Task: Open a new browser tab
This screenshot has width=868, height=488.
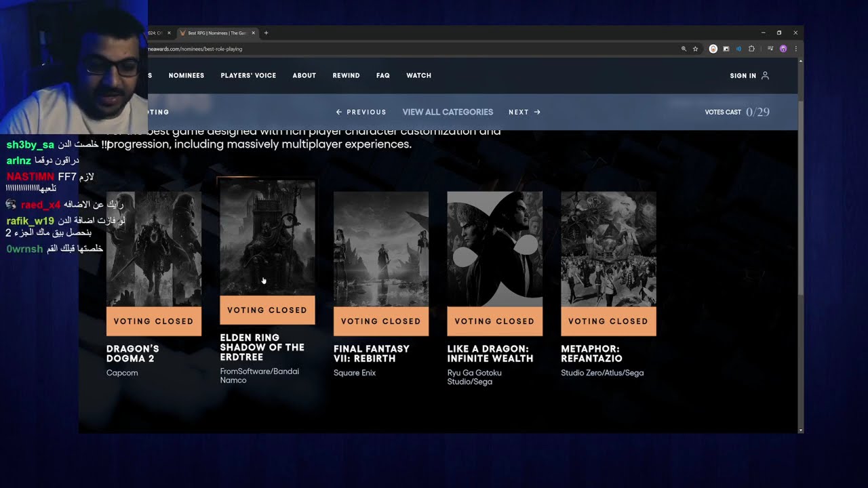Action: (266, 33)
